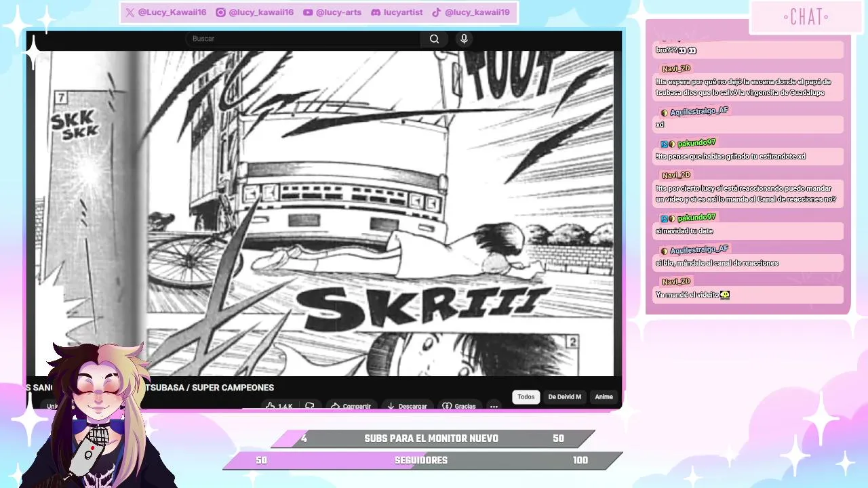Image resolution: width=868 pixels, height=488 pixels.
Task: Click pakundo97 message about 'estirandote xd'
Action: [x=748, y=157]
